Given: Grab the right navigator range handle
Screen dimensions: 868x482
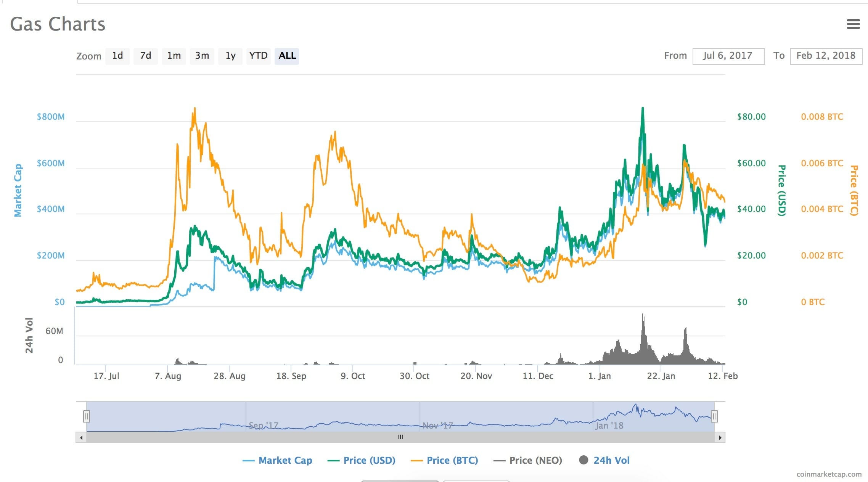Looking at the screenshot, I should pos(714,416).
